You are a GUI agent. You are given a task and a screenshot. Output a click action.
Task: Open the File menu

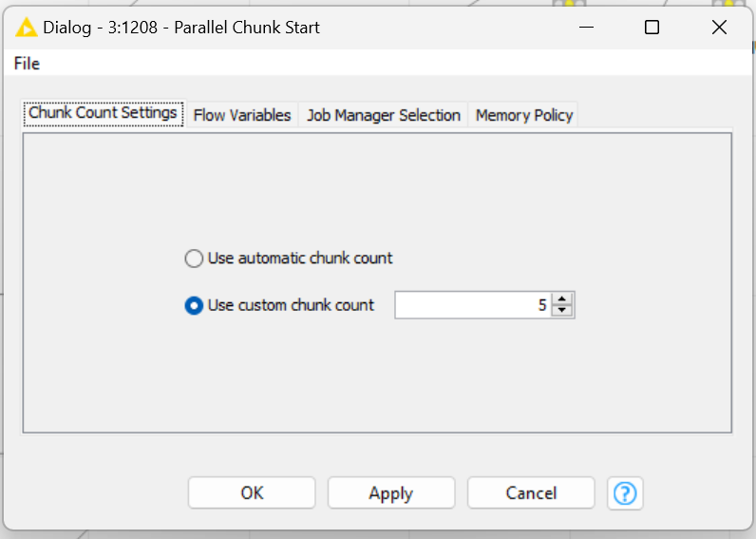coord(27,64)
